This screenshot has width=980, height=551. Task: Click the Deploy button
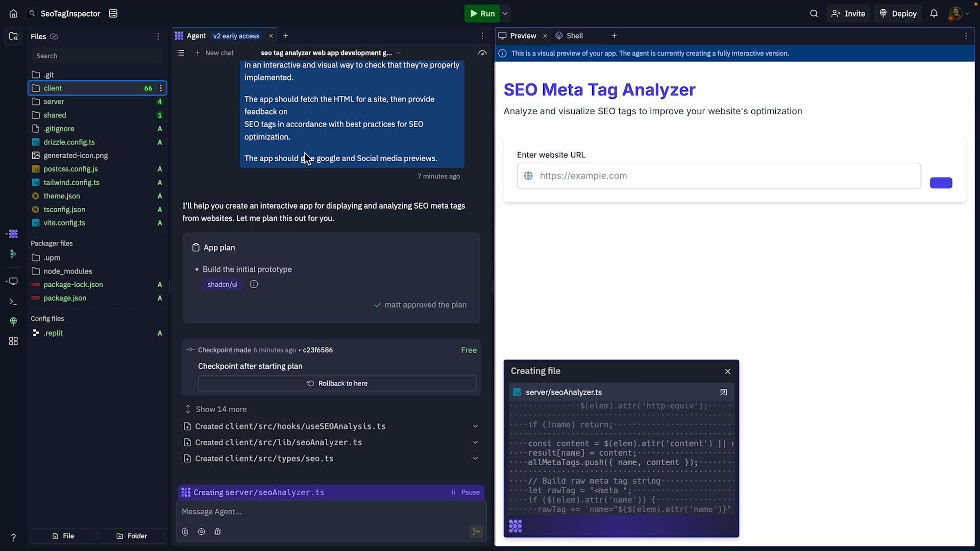point(898,14)
